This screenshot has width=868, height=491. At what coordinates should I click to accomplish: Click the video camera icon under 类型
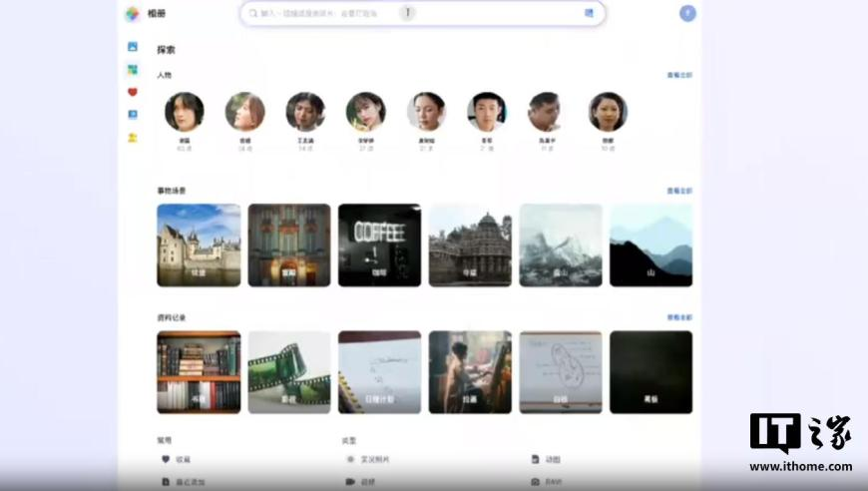click(x=350, y=482)
